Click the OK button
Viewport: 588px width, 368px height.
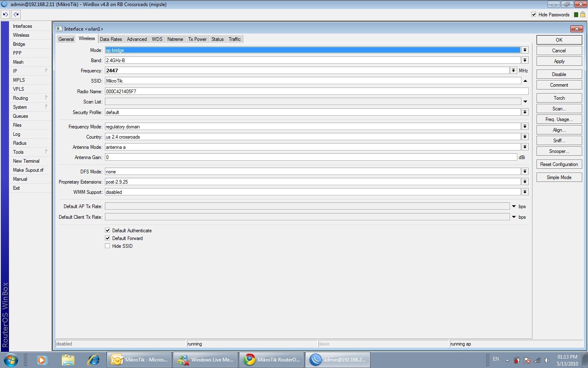point(559,40)
